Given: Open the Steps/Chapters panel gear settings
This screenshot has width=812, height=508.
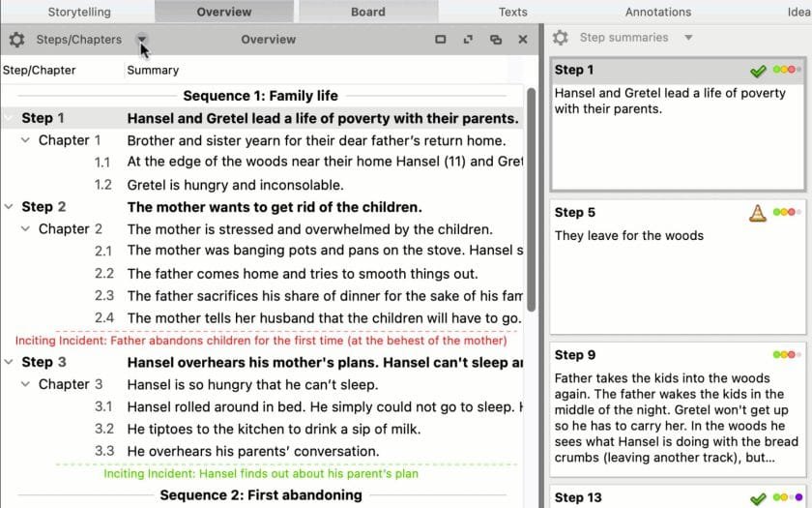Looking at the screenshot, I should coord(16,40).
